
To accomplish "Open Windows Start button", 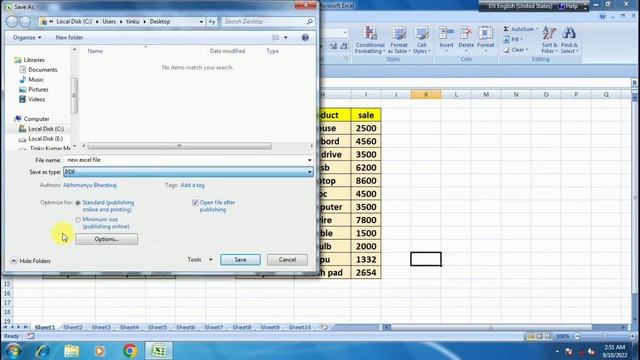I will click(x=13, y=351).
